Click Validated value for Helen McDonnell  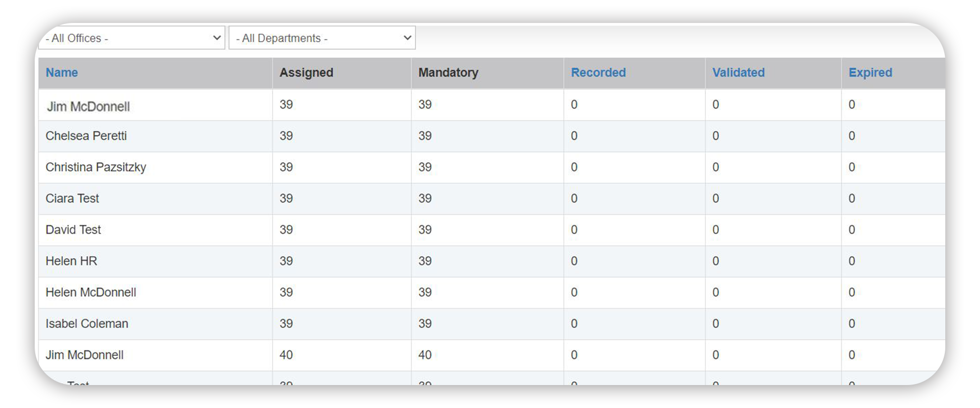[x=716, y=292]
